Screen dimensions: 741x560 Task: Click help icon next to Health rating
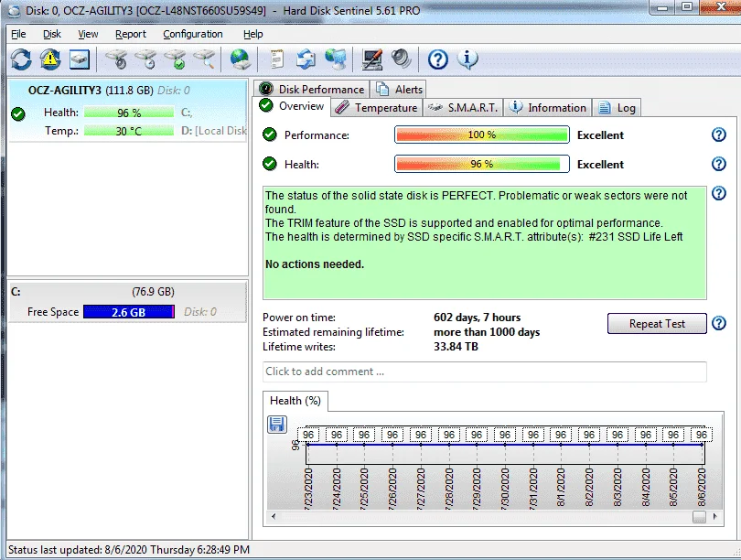(x=719, y=164)
